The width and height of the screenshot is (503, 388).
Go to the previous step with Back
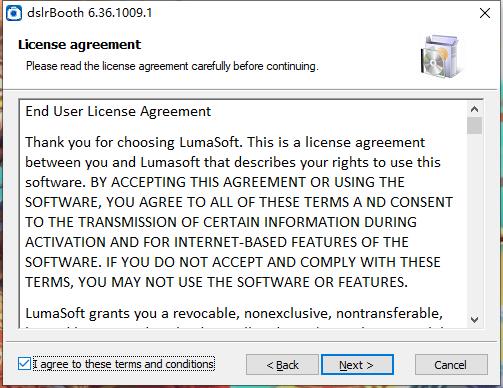pyautogui.click(x=282, y=365)
